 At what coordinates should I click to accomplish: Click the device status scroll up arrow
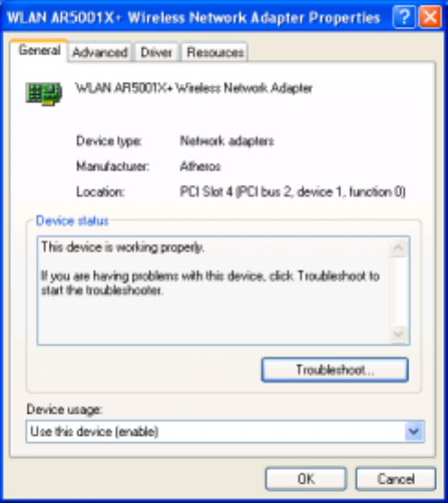pyautogui.click(x=399, y=247)
